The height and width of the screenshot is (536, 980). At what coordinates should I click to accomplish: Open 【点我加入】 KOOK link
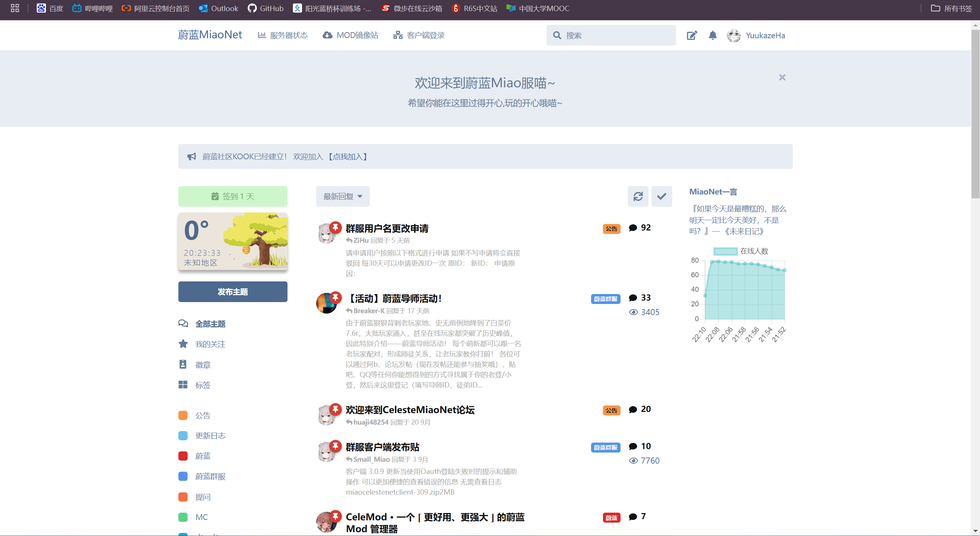click(x=348, y=157)
